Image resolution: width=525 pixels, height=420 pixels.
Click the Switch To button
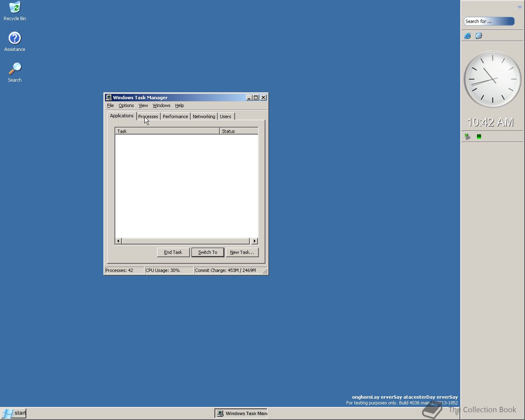[208, 252]
